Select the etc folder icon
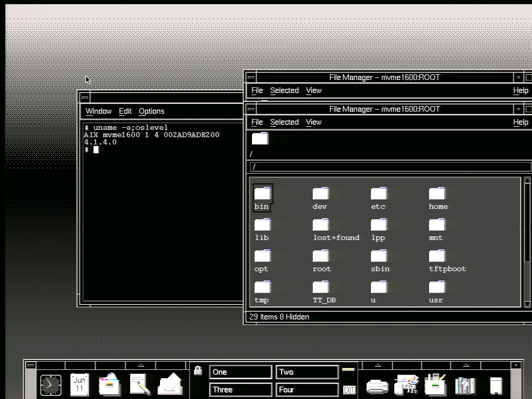The width and height of the screenshot is (532, 399). click(x=379, y=193)
